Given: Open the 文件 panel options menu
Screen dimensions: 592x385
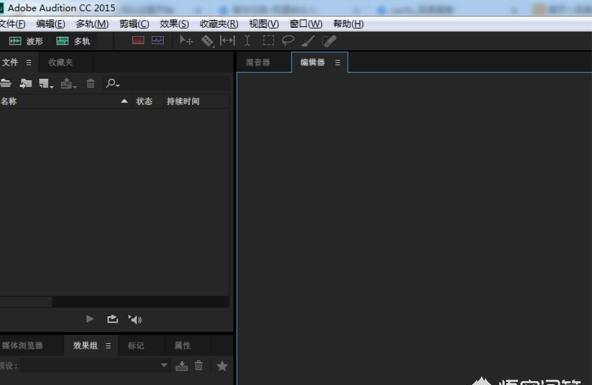Looking at the screenshot, I should 29,63.
